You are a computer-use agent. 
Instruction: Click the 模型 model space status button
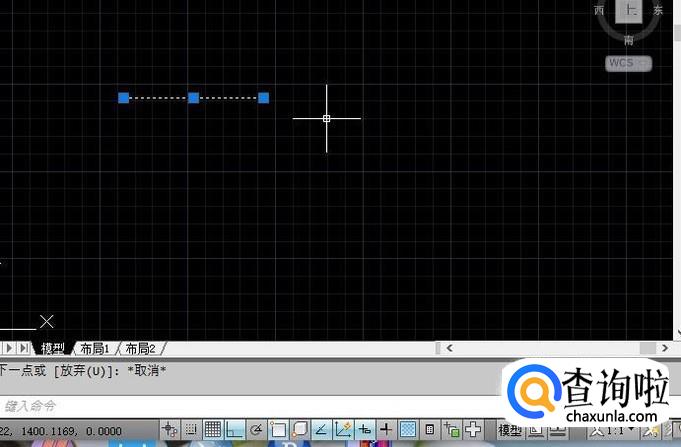pyautogui.click(x=510, y=430)
